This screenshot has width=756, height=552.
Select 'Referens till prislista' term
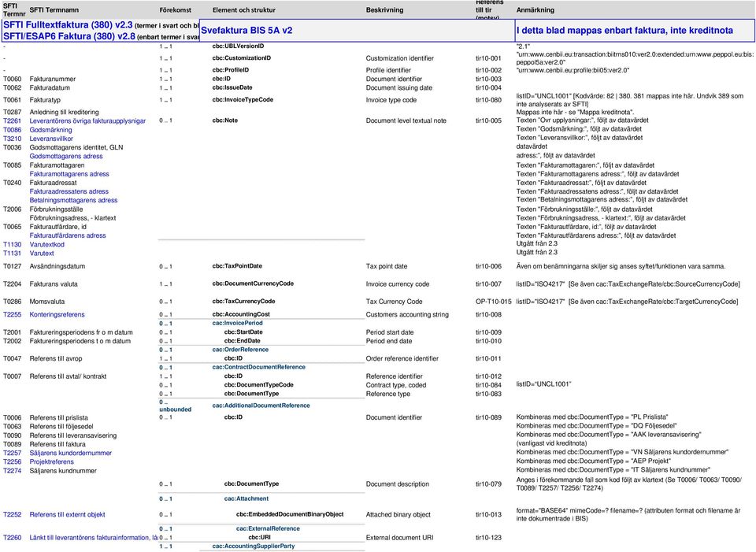point(58,417)
